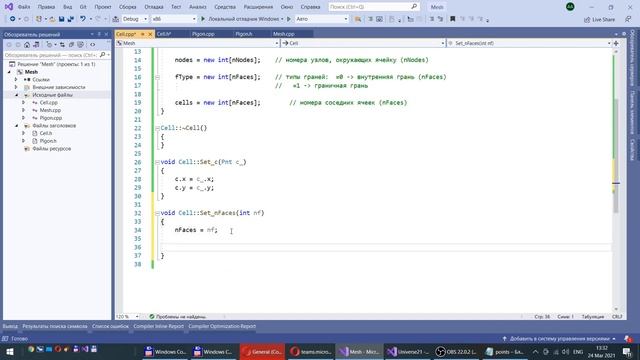Open the vertical Свойства side panel tab
Image resolution: width=640 pixels, height=360 pixels.
click(x=632, y=149)
